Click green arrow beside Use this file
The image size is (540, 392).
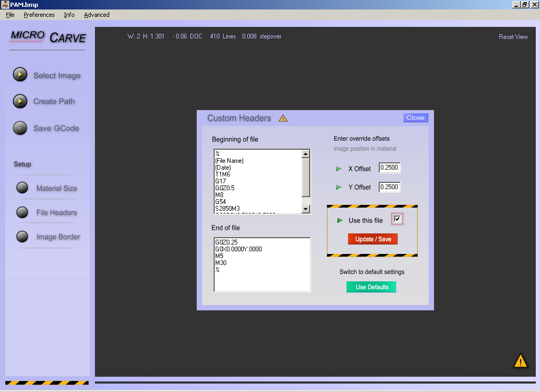(340, 220)
